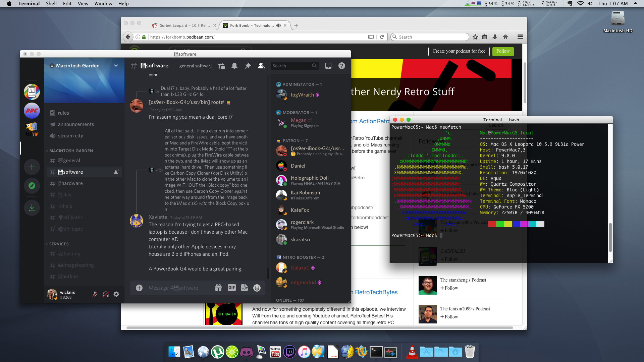Click the red neofetch color block
Viewport: 644px width, 362px height.
click(x=492, y=224)
